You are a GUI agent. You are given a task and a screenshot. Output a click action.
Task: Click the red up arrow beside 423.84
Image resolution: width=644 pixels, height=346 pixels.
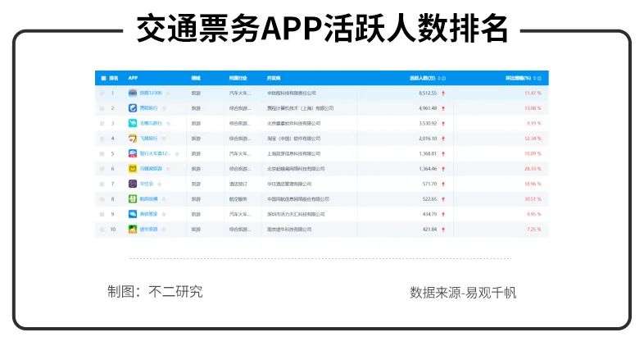pyautogui.click(x=443, y=230)
